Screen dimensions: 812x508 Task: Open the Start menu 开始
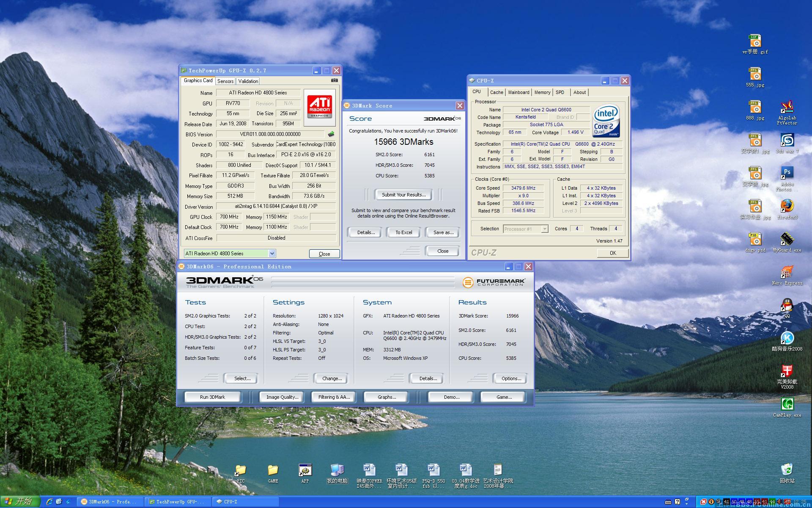pyautogui.click(x=20, y=502)
